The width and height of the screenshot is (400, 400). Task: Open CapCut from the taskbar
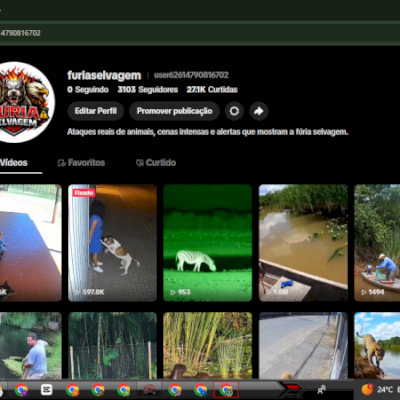(x=47, y=389)
